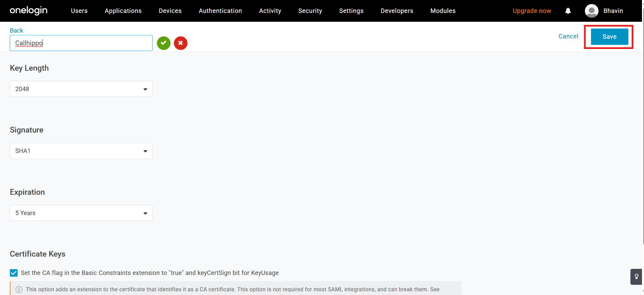Image resolution: width=644 pixels, height=295 pixels.
Task: Open the Bhavin account name menu
Action: pos(613,11)
